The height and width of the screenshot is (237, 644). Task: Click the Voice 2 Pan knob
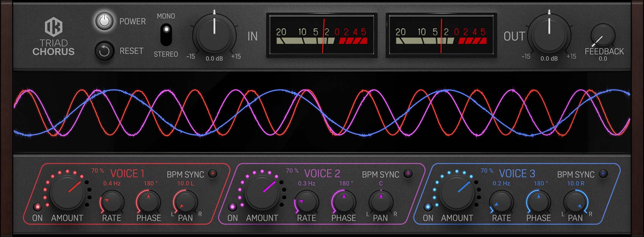click(x=381, y=202)
